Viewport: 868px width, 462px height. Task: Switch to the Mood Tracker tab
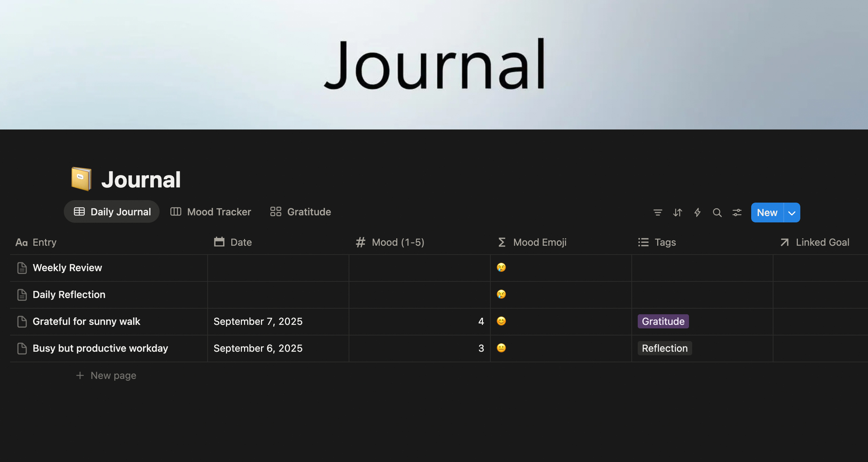pyautogui.click(x=211, y=212)
